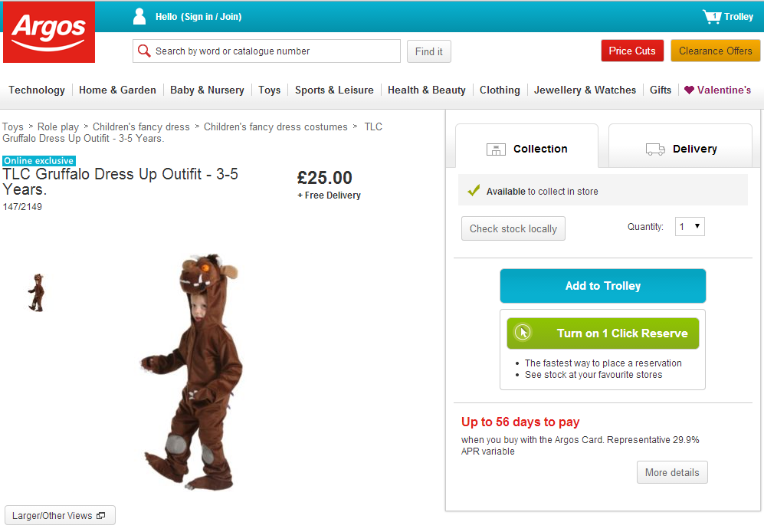Click the Check stock locally button
Screen dimensions: 764x532
click(513, 228)
